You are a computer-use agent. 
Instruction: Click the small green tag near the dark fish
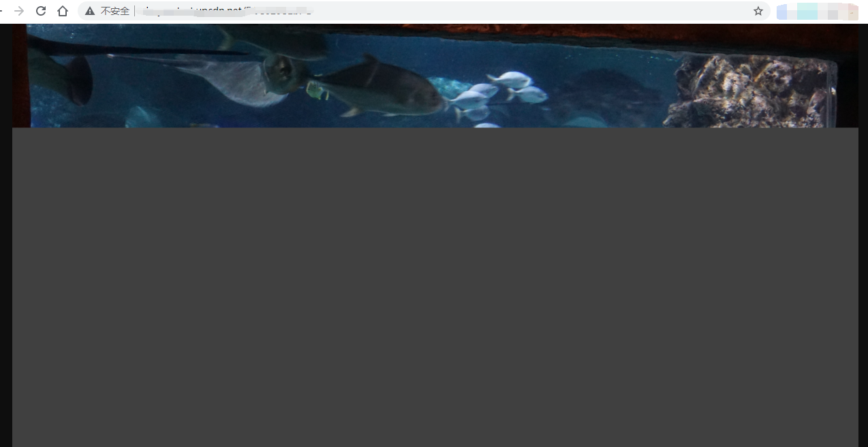317,91
